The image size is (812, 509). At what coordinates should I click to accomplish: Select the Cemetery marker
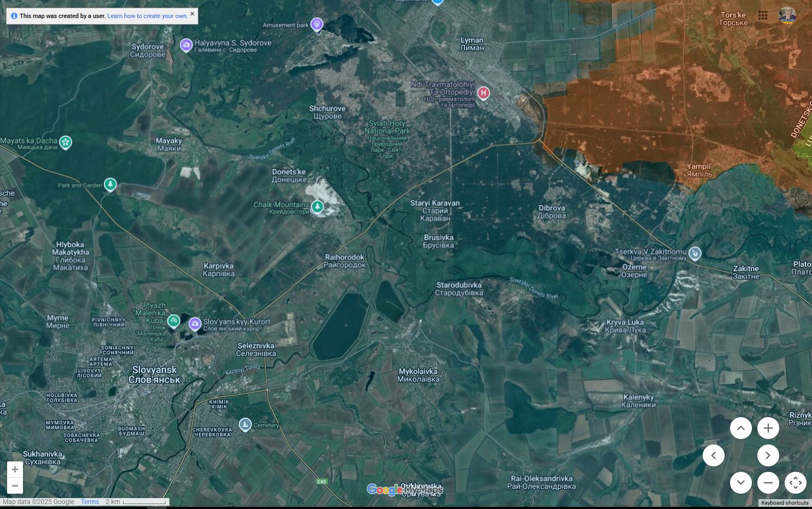tap(245, 424)
